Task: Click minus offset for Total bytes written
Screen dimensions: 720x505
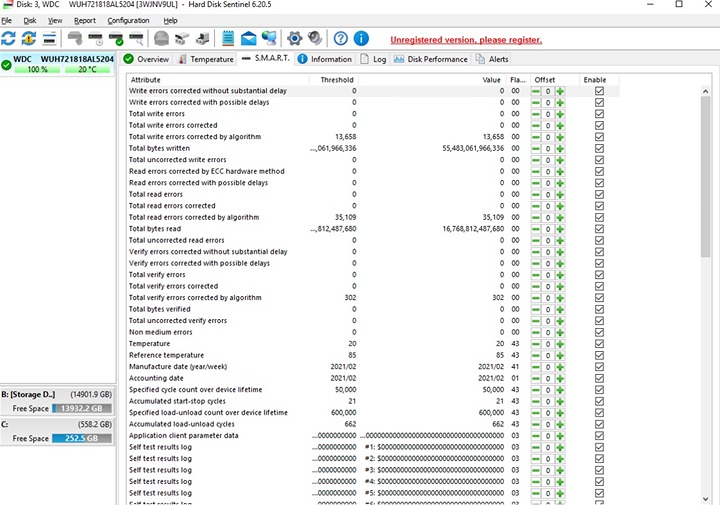Action: pos(536,149)
